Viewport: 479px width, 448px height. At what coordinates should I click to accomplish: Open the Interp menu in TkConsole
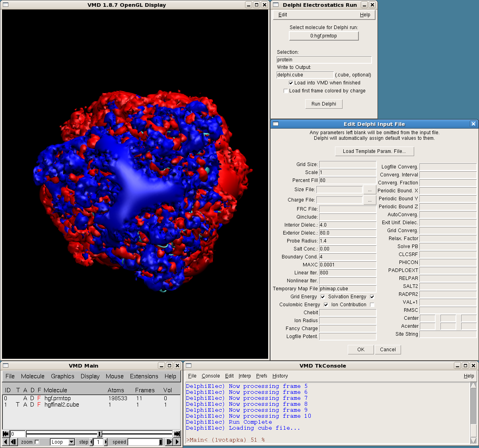(x=244, y=376)
